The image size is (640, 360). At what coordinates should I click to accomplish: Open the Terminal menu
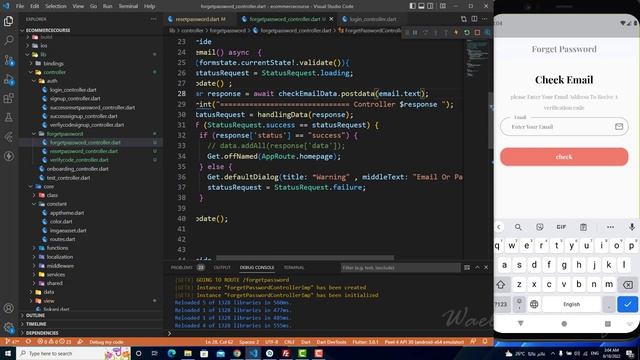(x=128, y=6)
